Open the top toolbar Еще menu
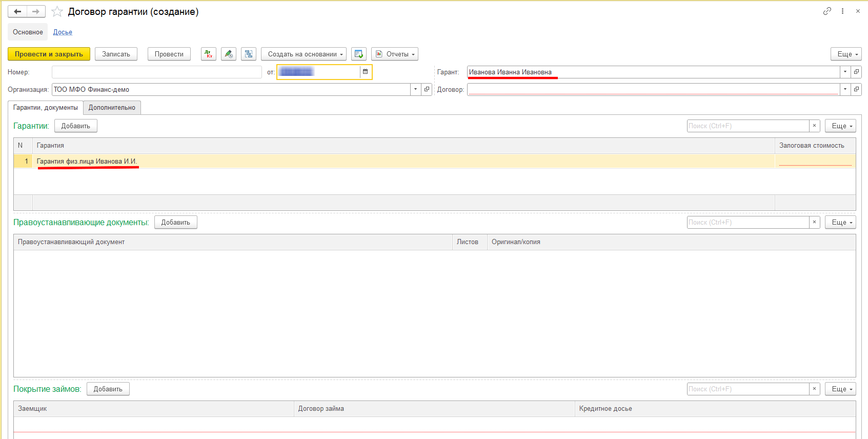Image resolution: width=868 pixels, height=439 pixels. click(846, 54)
